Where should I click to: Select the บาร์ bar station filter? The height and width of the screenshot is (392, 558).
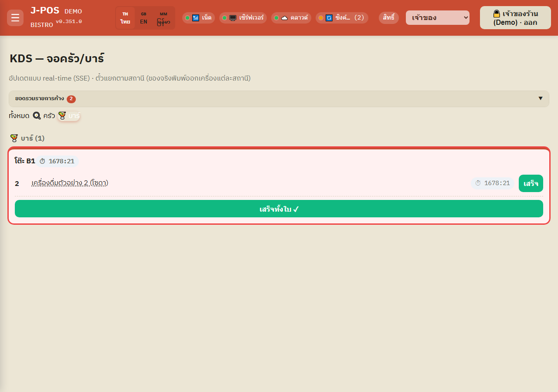[69, 116]
